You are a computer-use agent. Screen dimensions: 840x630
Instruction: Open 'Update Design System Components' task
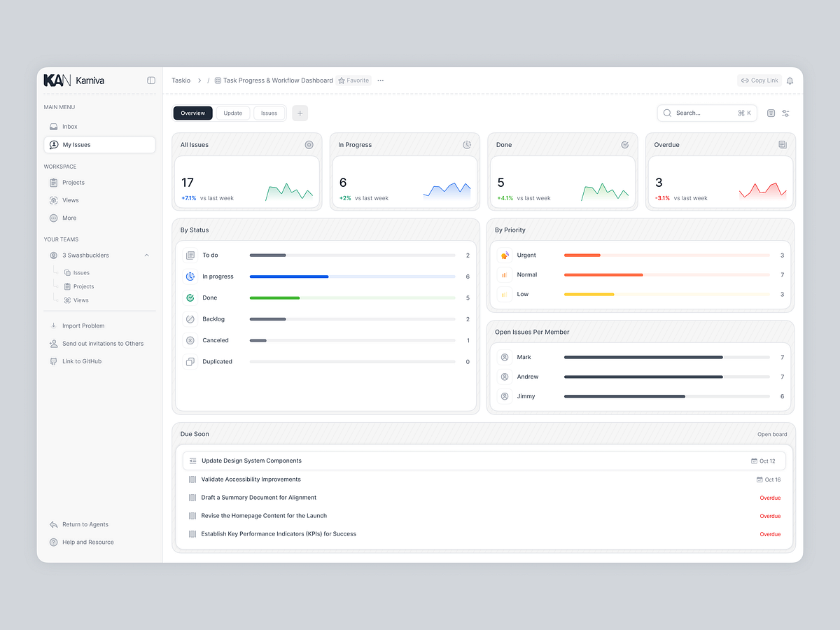[x=484, y=461]
